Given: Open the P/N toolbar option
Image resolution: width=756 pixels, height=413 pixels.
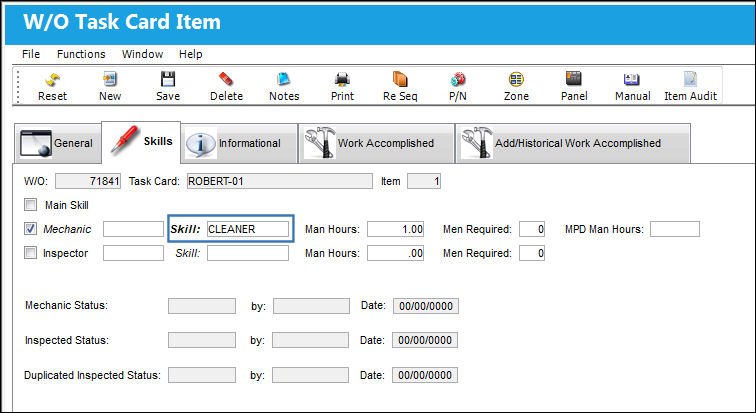Looking at the screenshot, I should (458, 86).
